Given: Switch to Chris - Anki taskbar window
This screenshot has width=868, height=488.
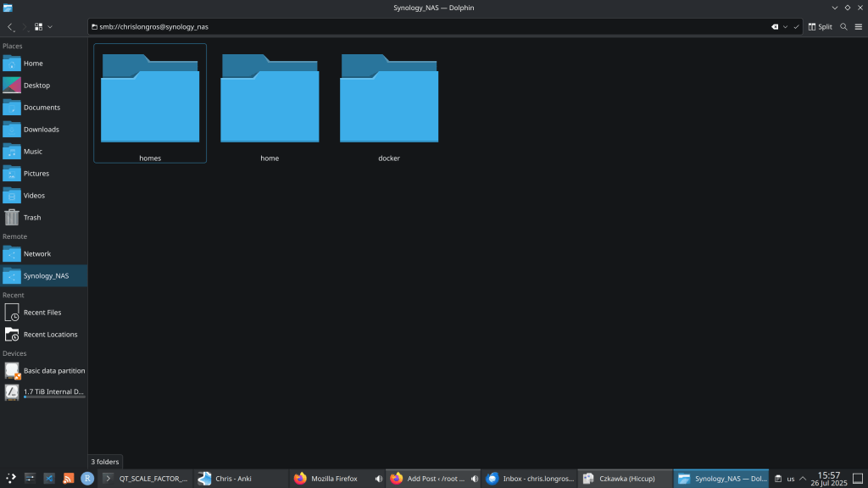Looking at the screenshot, I should pyautogui.click(x=241, y=479).
